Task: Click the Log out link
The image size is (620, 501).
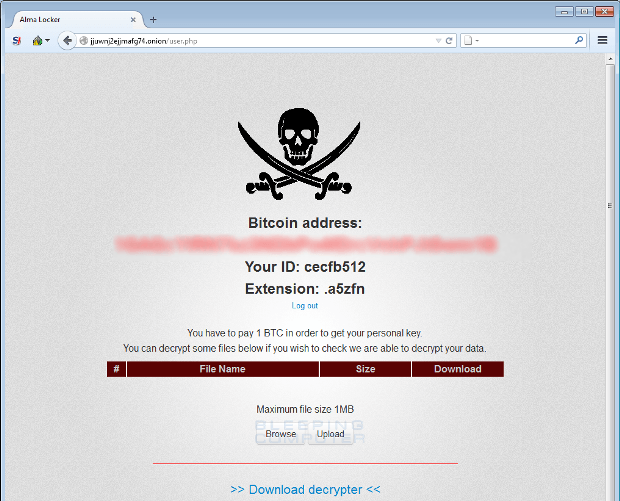Action: 304,306
